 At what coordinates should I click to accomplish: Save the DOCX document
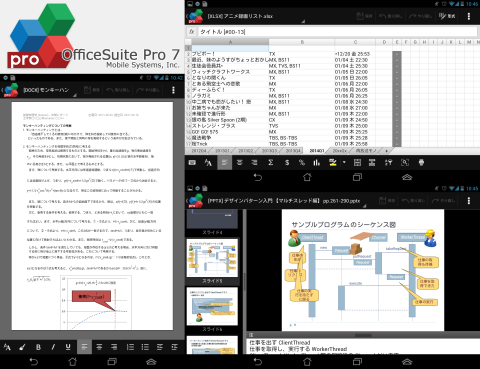pos(92,90)
